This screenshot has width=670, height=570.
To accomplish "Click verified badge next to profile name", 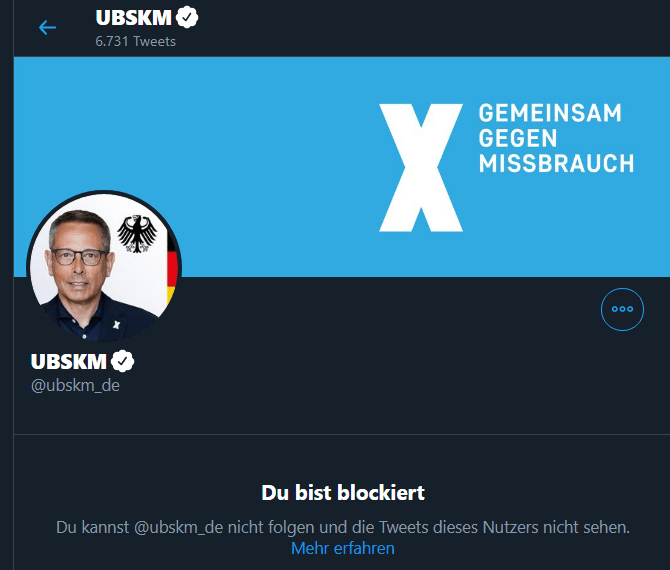I will (x=123, y=361).
